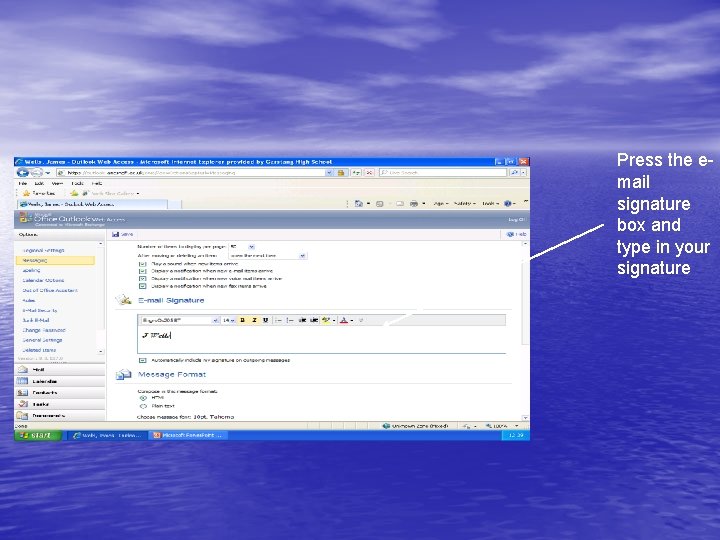The height and width of the screenshot is (540, 720).
Task: Open the Tools menu in menu bar
Action: (x=77, y=183)
